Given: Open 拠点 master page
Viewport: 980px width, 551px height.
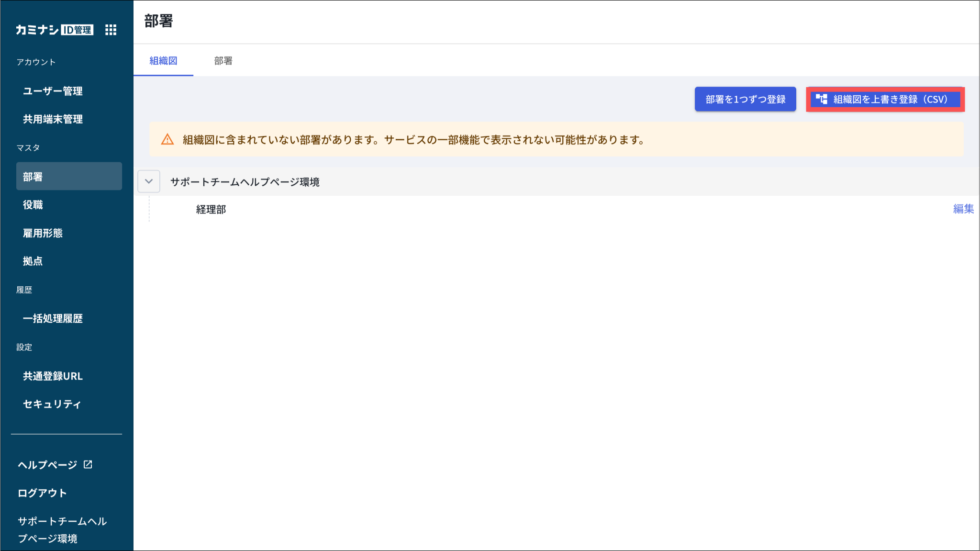Looking at the screenshot, I should 33,261.
